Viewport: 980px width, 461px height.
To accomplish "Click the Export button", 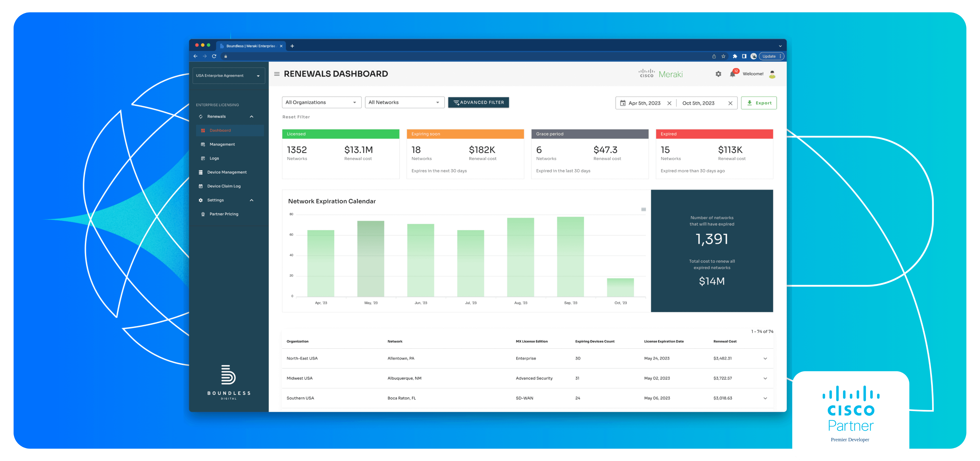I will coord(759,103).
